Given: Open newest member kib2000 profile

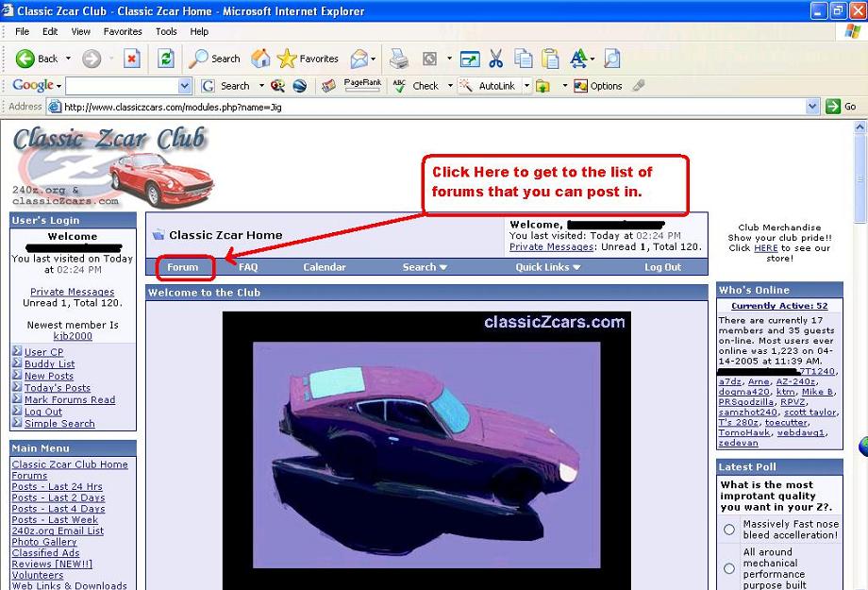Looking at the screenshot, I should (x=73, y=336).
